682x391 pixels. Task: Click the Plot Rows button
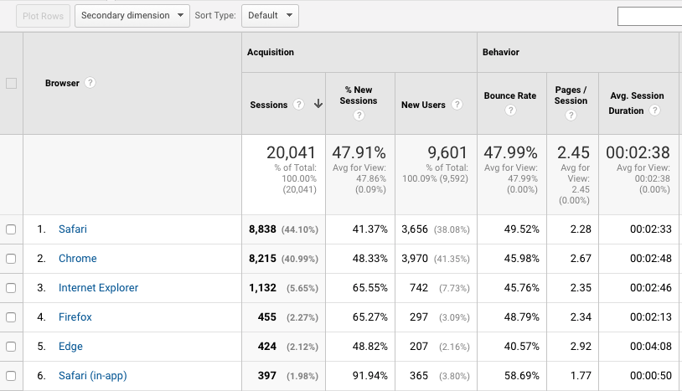pyautogui.click(x=43, y=16)
